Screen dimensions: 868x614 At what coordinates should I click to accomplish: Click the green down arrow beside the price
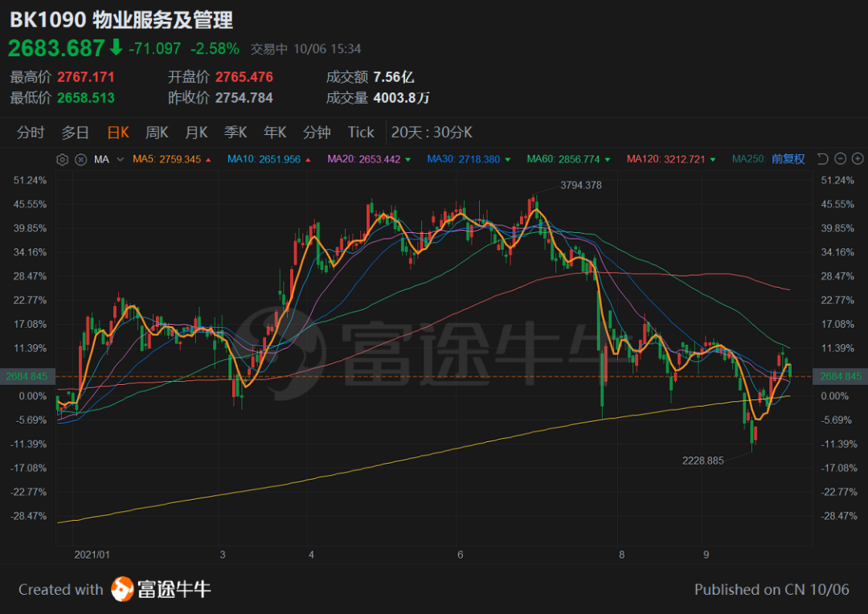pyautogui.click(x=116, y=47)
